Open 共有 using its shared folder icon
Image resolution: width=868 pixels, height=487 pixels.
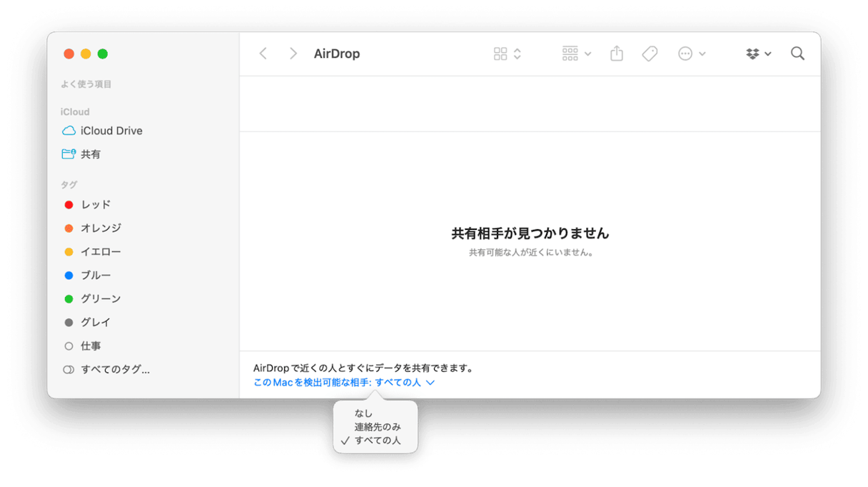click(x=68, y=154)
